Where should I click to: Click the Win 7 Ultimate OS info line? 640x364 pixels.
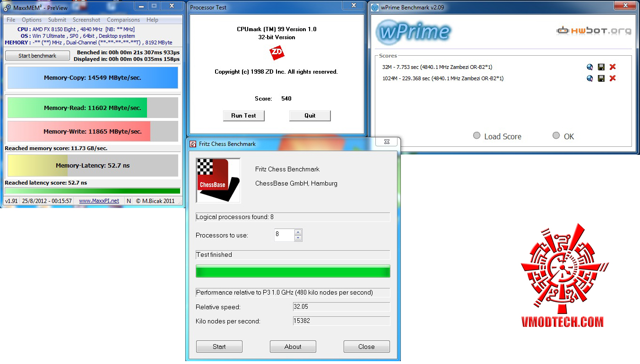click(78, 36)
